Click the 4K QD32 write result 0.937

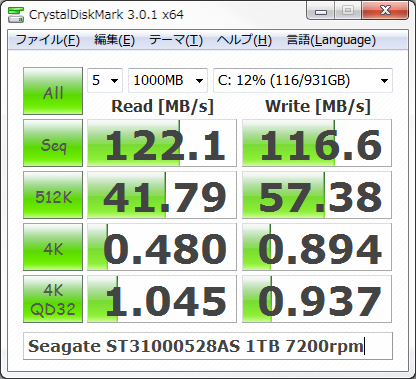[x=317, y=299]
